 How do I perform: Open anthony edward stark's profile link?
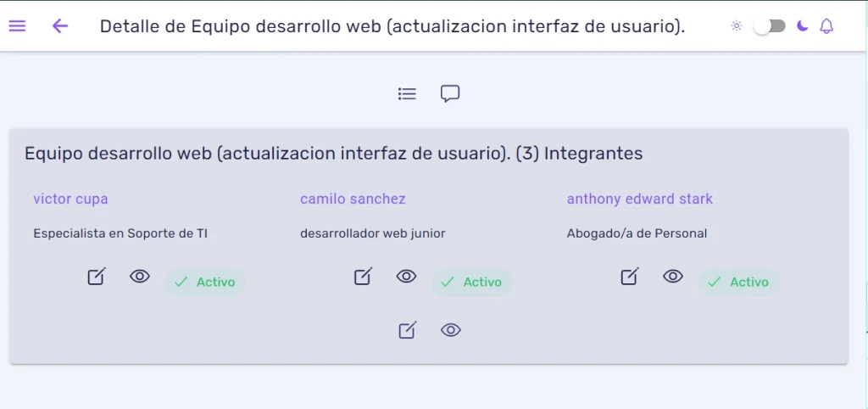click(x=640, y=199)
